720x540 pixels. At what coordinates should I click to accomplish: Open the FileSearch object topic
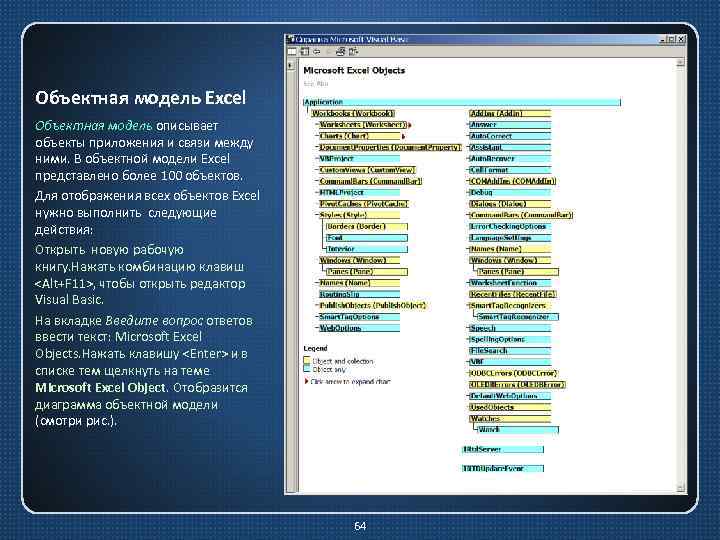point(510,351)
